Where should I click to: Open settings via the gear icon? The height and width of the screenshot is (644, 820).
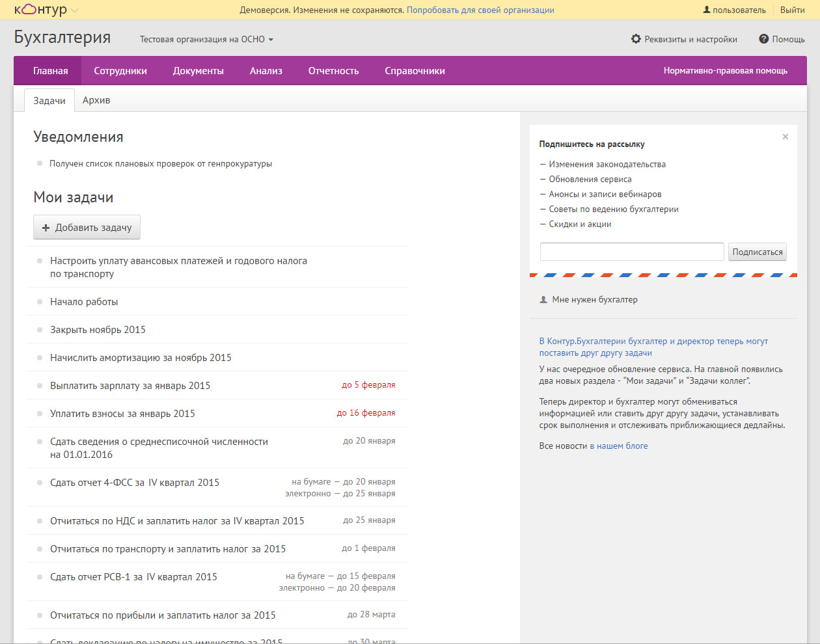[636, 39]
